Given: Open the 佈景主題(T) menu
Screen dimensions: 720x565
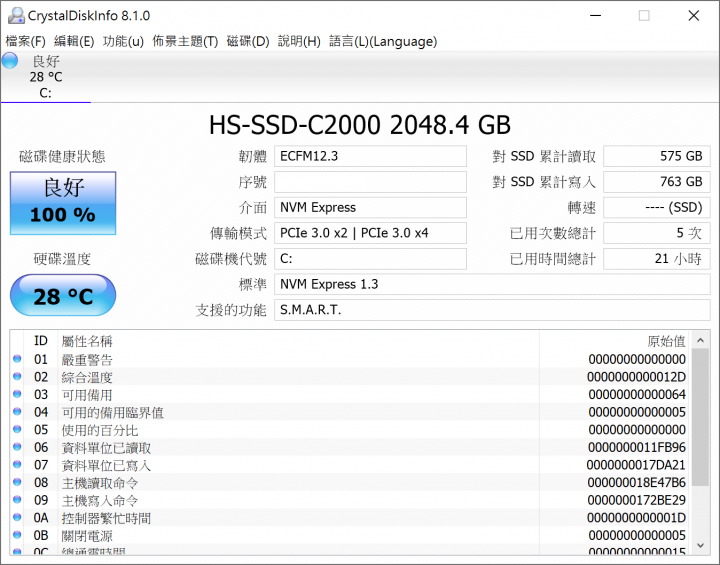Looking at the screenshot, I should pyautogui.click(x=185, y=41).
